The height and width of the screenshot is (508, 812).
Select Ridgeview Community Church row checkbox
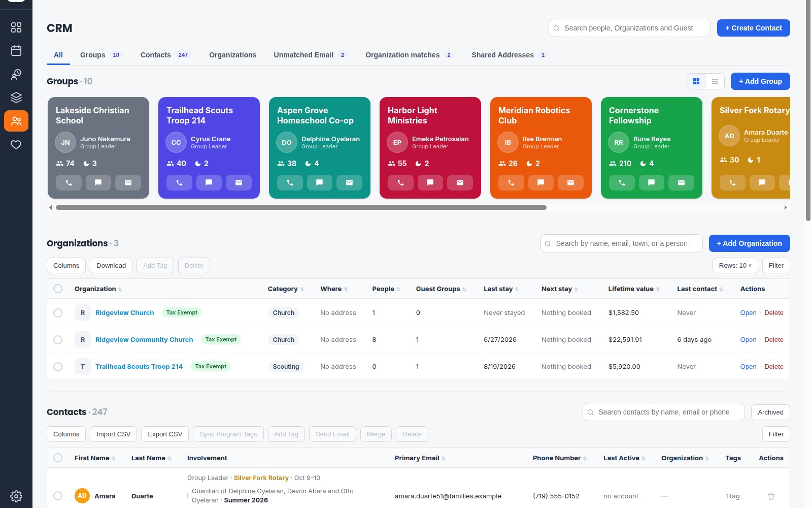pyautogui.click(x=58, y=340)
